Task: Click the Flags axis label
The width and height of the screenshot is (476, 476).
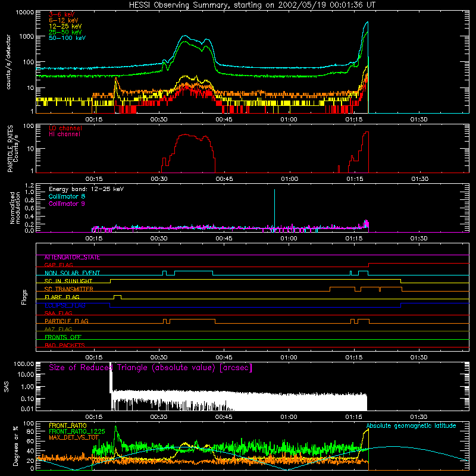Action: tap(24, 297)
